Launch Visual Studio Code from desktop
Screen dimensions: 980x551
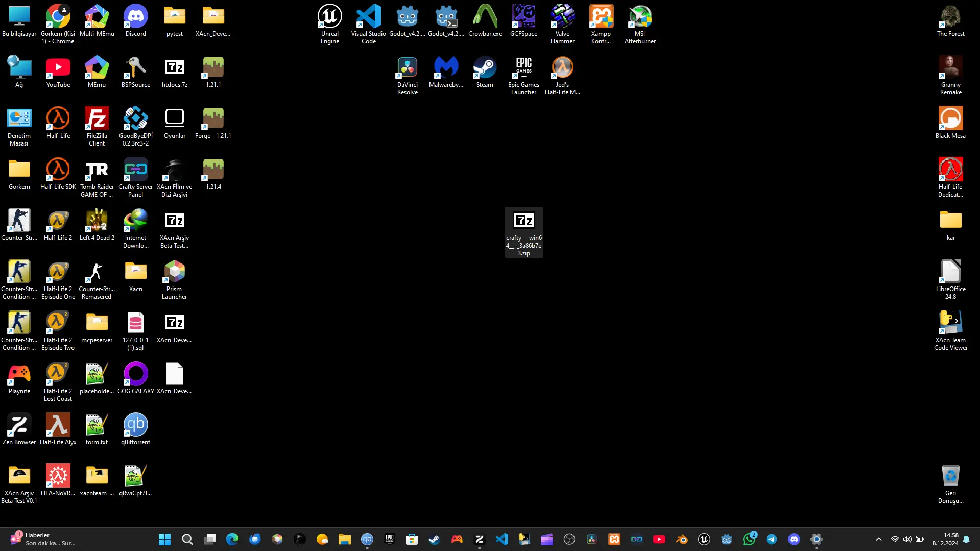368,24
